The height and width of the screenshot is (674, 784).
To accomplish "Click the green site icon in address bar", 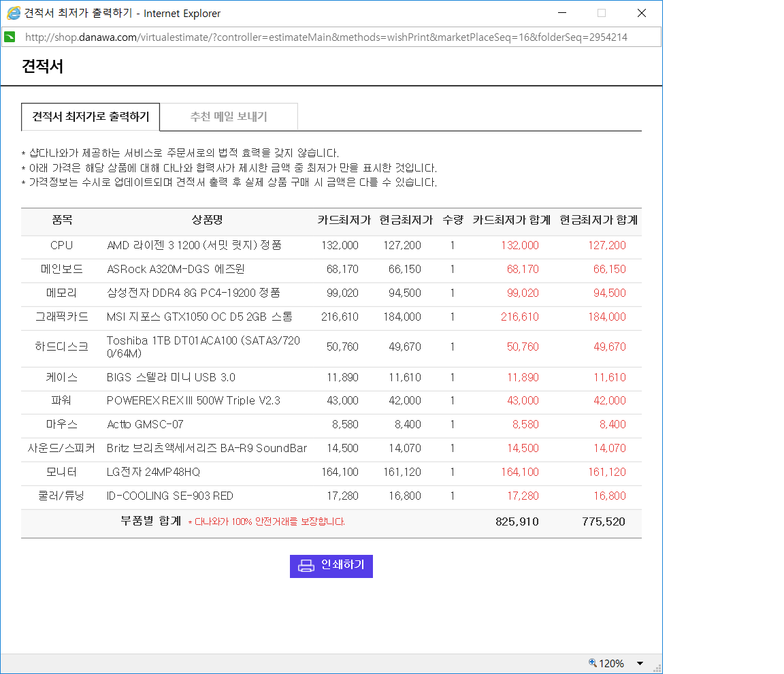I will pyautogui.click(x=10, y=37).
